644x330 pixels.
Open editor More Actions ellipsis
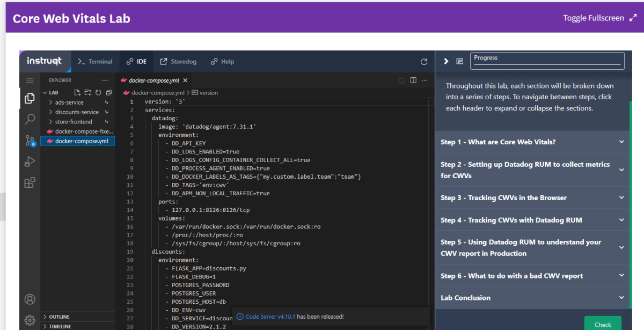coord(425,80)
